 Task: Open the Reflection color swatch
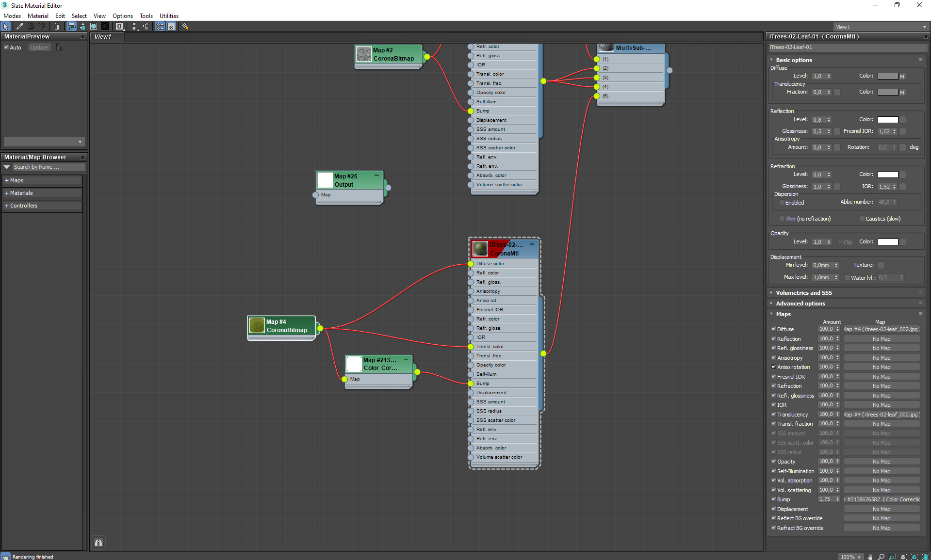tap(888, 120)
